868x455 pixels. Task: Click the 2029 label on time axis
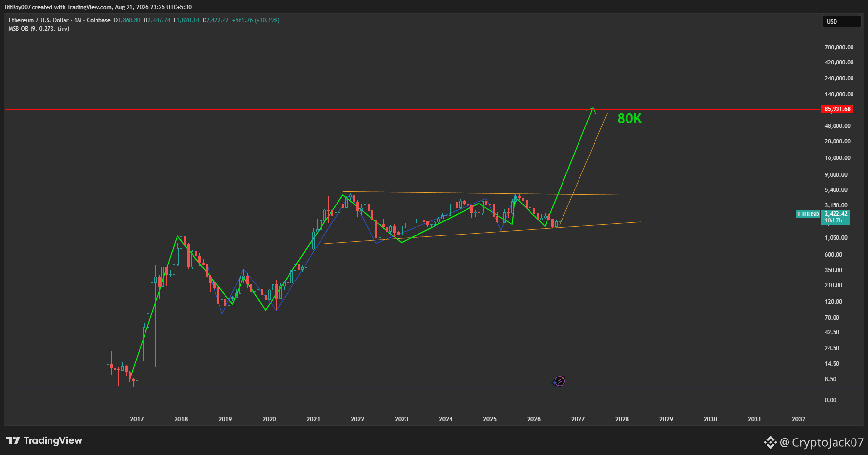click(666, 419)
